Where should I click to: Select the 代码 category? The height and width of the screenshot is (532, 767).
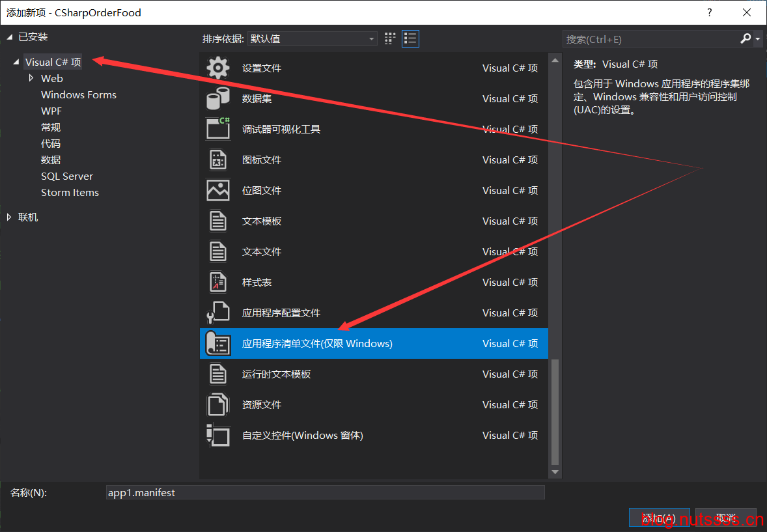(51, 143)
